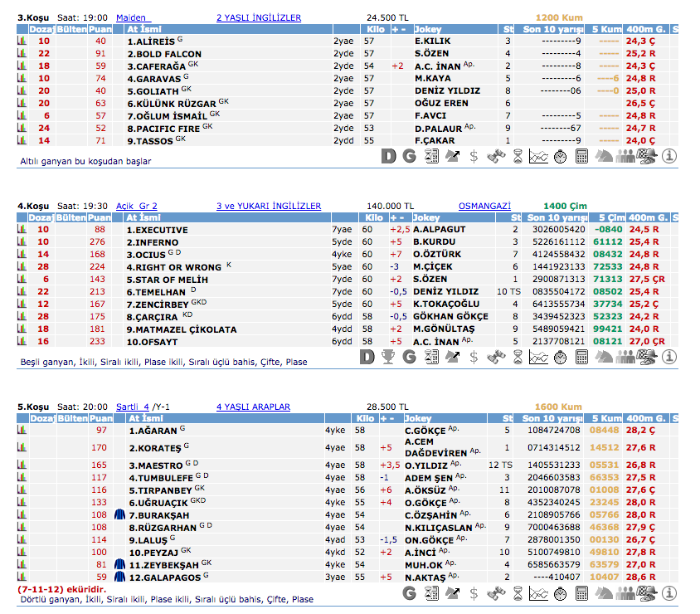Open the 2 YAŞLI İNGİLİZLER link
The height and width of the screenshot is (614, 700).
pos(258,17)
